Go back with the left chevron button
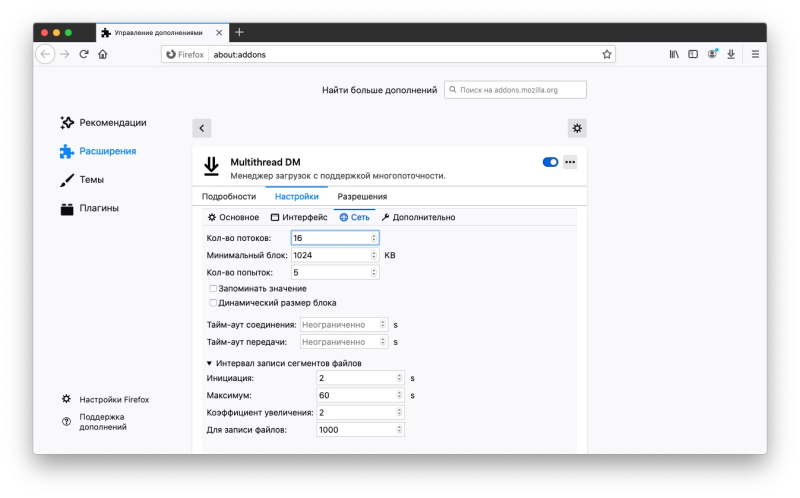Image resolution: width=800 pixels, height=498 pixels. click(202, 128)
